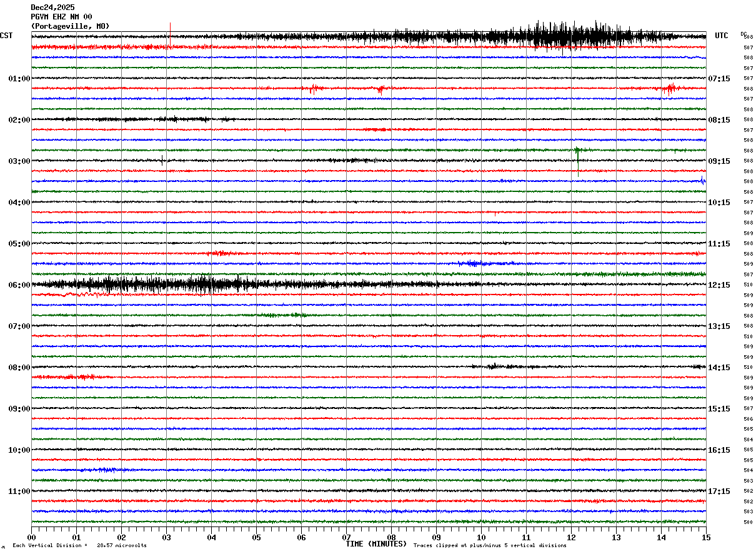
Task: Click the location text (Portageville, MO)
Action: tap(70, 26)
